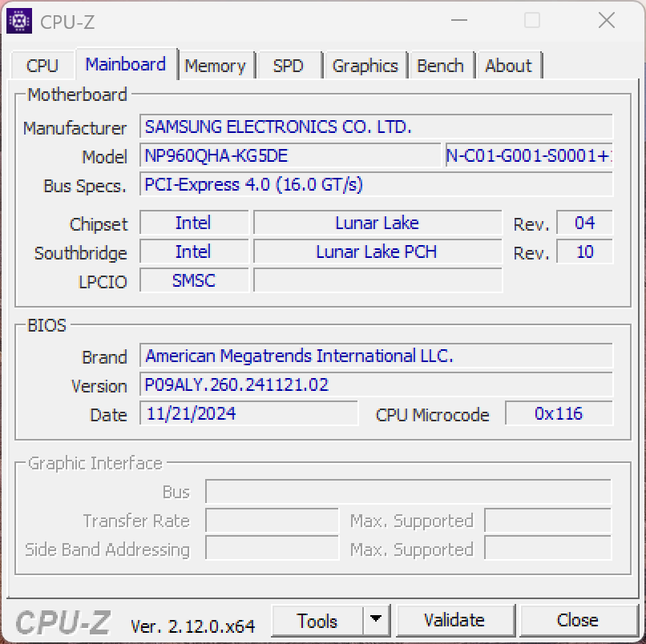Go to the SPD tab
The image size is (646, 644).
tap(288, 66)
